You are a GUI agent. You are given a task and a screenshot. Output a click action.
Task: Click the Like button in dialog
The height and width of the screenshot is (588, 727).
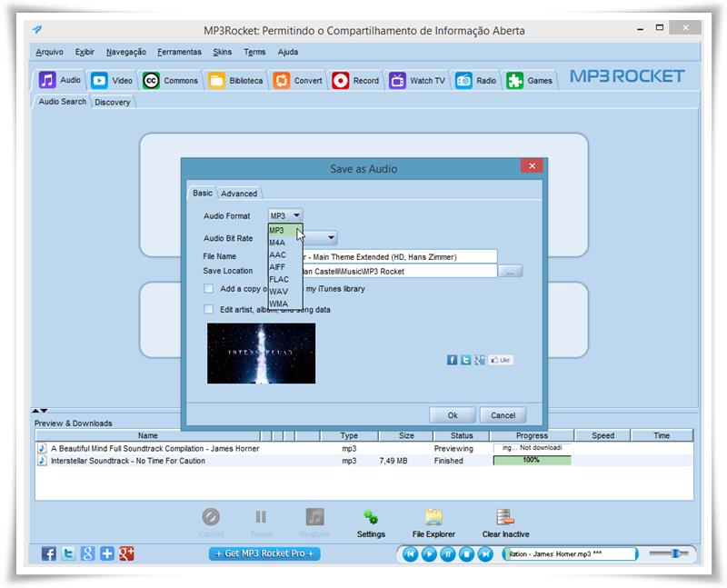[501, 360]
